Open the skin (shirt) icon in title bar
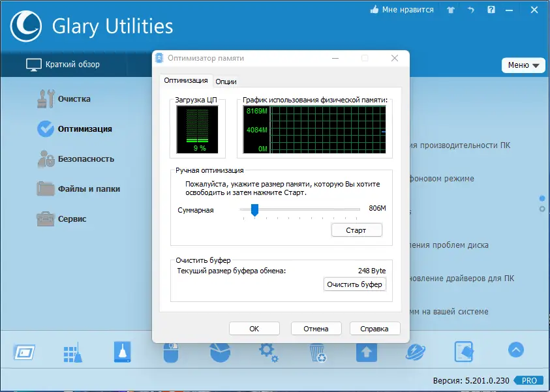This screenshot has width=550, height=392. pyautogui.click(x=451, y=10)
